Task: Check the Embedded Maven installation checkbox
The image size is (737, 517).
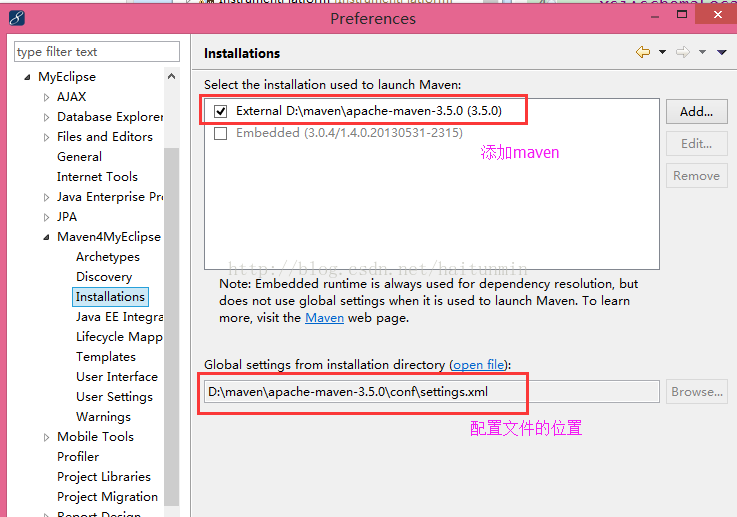Action: point(220,133)
